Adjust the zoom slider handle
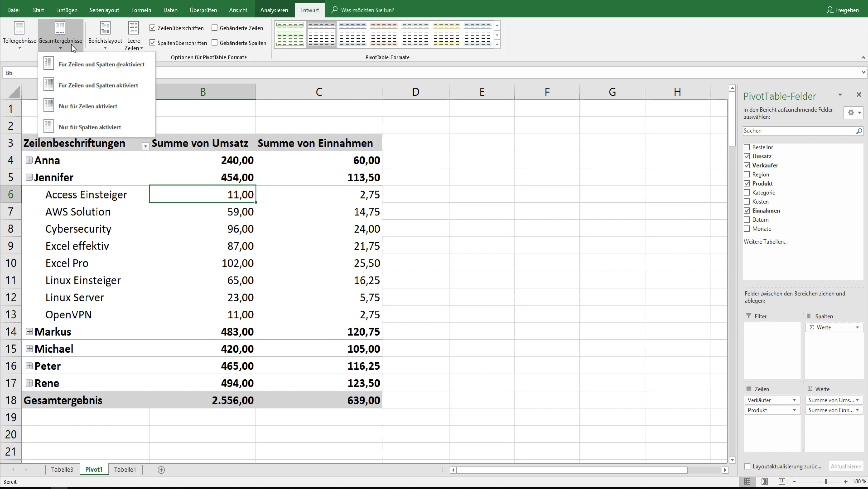The image size is (868, 489). [x=826, y=482]
